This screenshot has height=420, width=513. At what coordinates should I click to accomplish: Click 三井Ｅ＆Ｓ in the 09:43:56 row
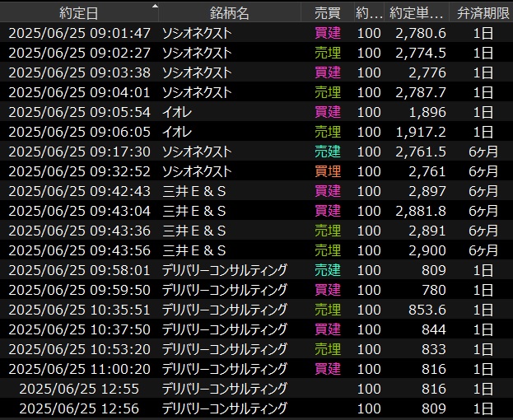(x=194, y=250)
